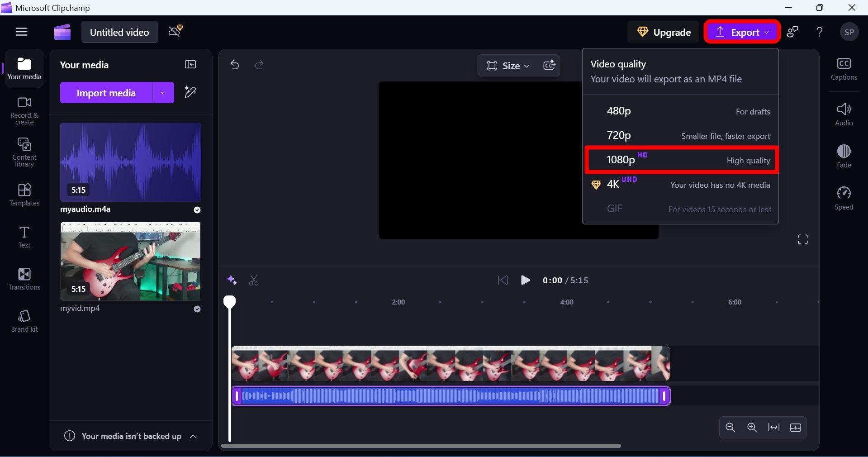Undo the last action
Image resolution: width=868 pixels, height=457 pixels.
point(235,65)
